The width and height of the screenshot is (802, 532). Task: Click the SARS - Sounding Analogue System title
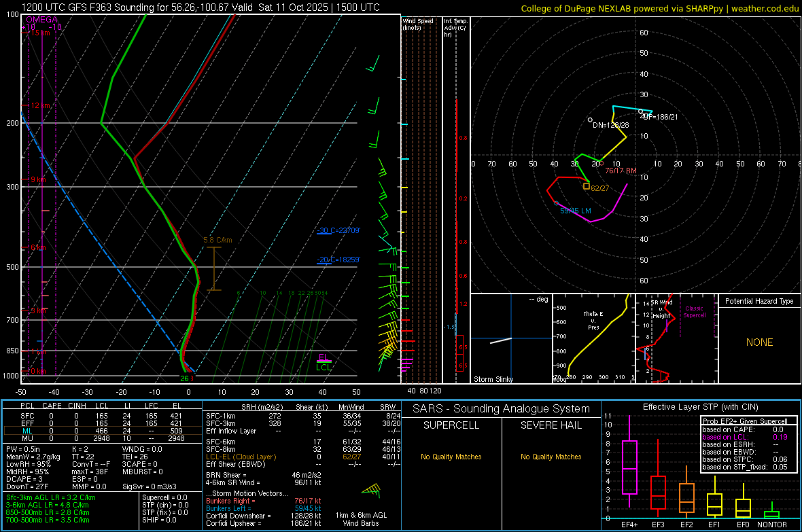[502, 409]
